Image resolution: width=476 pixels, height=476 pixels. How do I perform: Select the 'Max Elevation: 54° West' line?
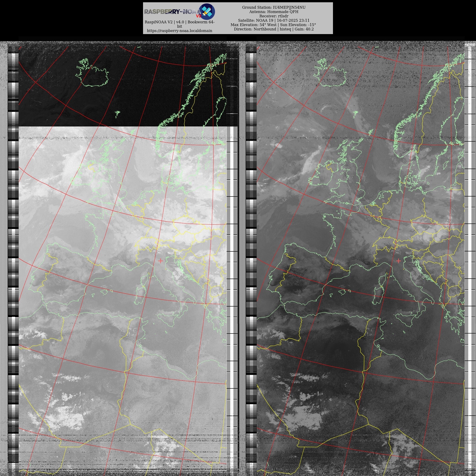click(x=253, y=25)
